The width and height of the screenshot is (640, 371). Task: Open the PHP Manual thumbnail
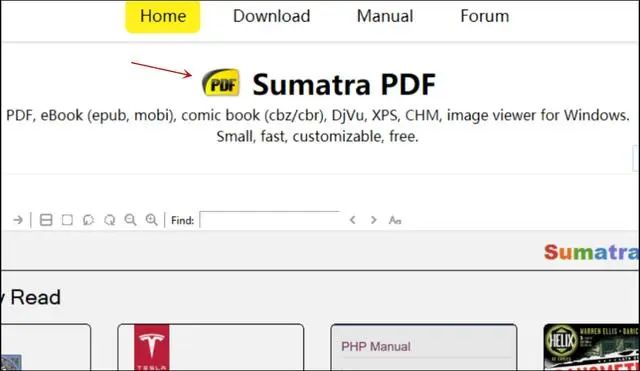(x=424, y=347)
